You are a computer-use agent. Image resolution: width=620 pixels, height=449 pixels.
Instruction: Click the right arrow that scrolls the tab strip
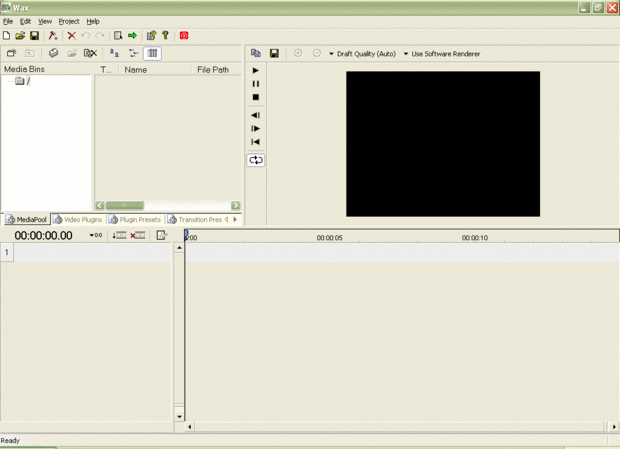click(x=235, y=219)
